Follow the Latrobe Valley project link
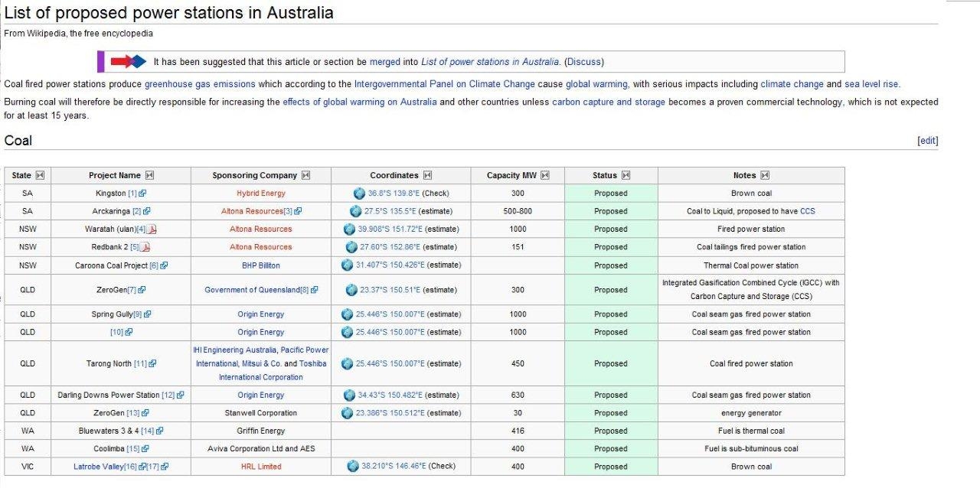This screenshot has height=488, width=980. coord(99,467)
